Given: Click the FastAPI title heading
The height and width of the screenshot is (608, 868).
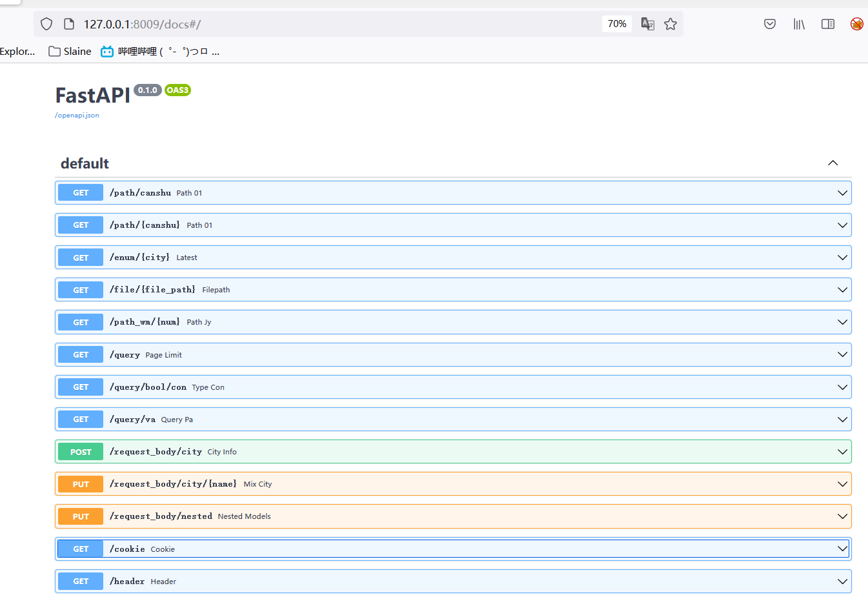Looking at the screenshot, I should click(93, 96).
